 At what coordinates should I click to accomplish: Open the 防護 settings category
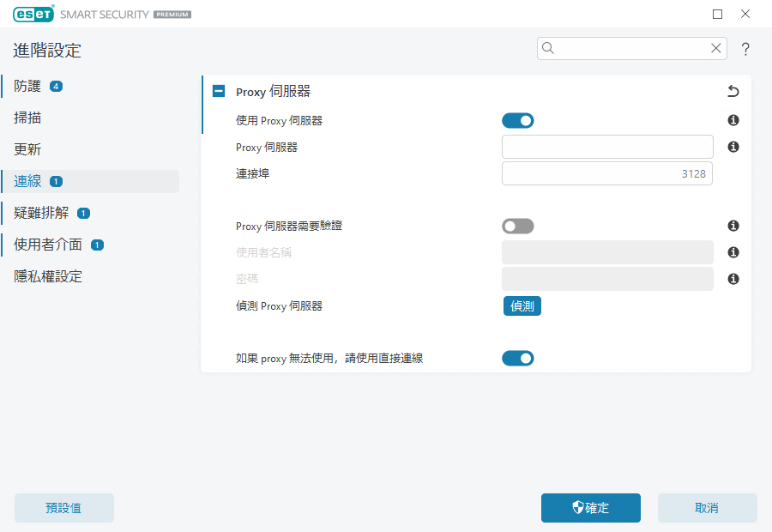pos(28,86)
